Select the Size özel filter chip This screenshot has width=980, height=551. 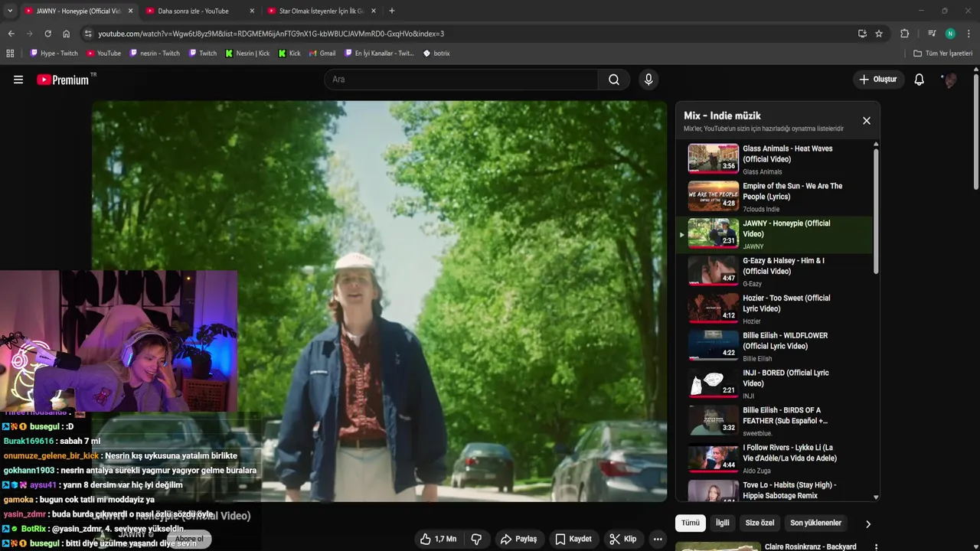click(x=759, y=523)
